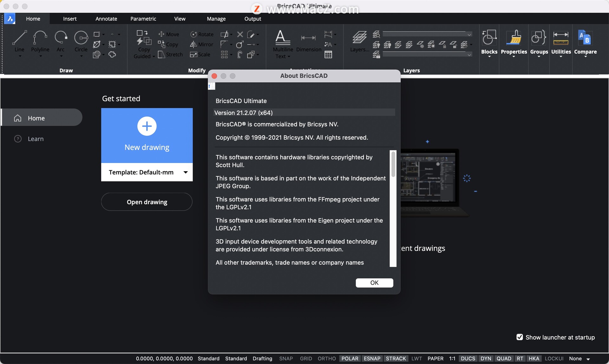609x364 pixels.
Task: Click the Rotate tool
Action: point(202,34)
